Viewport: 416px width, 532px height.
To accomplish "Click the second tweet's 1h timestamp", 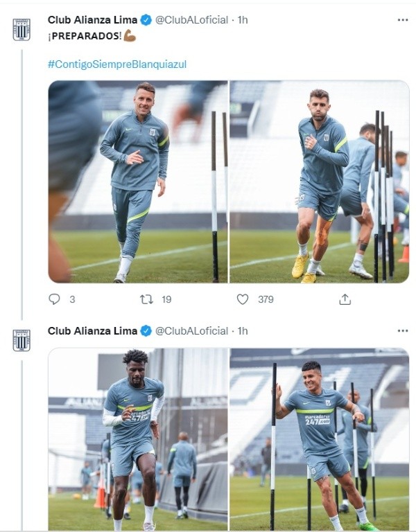I will [x=242, y=331].
